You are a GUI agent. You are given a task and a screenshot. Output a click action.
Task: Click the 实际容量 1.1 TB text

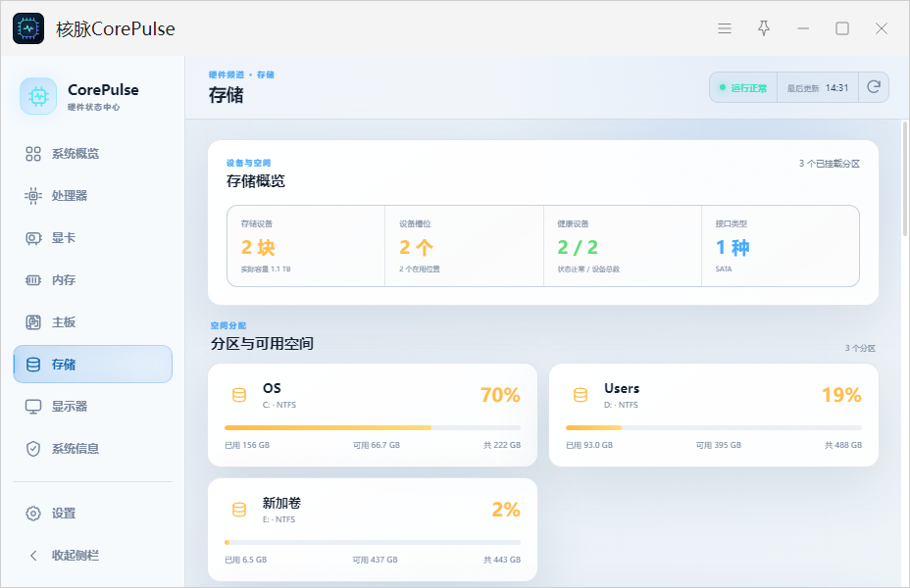pyautogui.click(x=266, y=269)
